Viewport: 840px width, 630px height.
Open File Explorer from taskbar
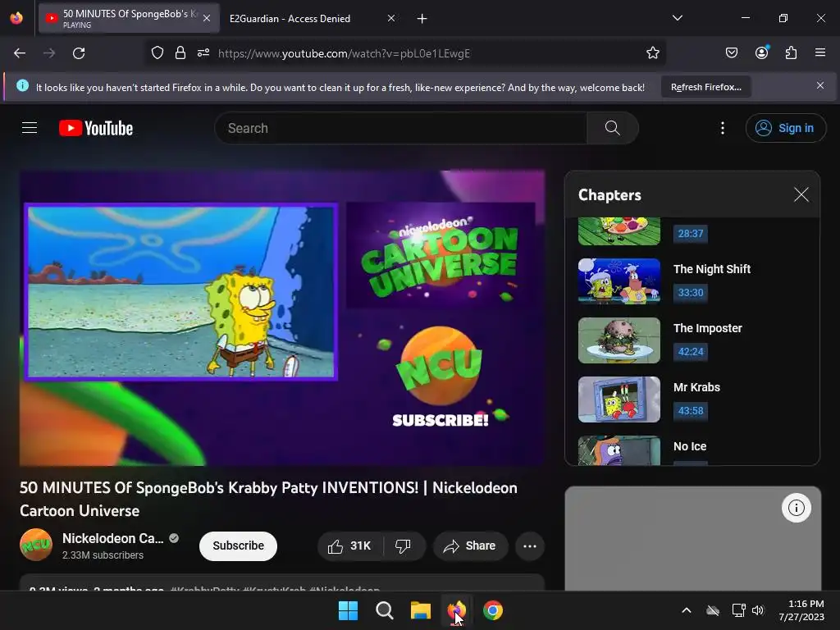(421, 610)
